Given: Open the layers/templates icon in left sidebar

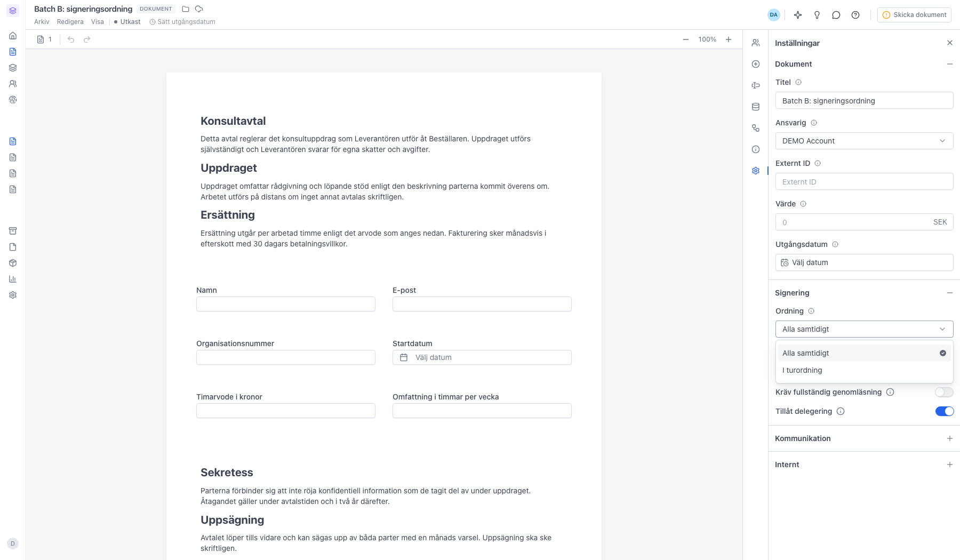Looking at the screenshot, I should tap(13, 68).
